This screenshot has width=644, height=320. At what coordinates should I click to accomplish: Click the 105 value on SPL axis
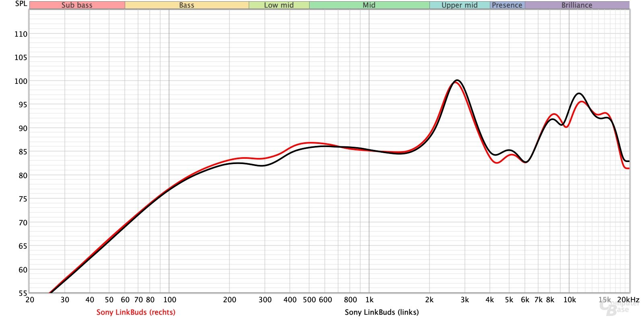(21, 58)
